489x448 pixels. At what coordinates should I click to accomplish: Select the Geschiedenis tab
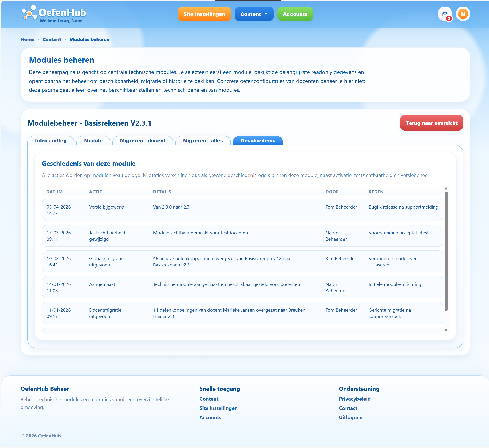[x=258, y=140]
